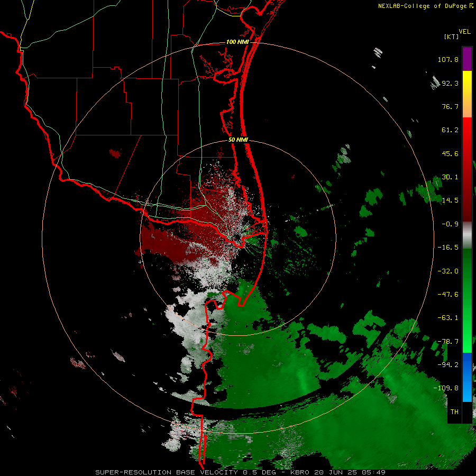This screenshot has height=476, width=476.
Task: Select the 14.5 scale value
Action: [450, 200]
